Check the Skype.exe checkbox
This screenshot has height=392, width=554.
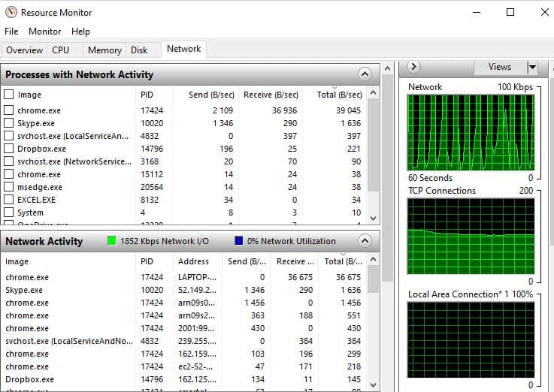click(x=9, y=123)
